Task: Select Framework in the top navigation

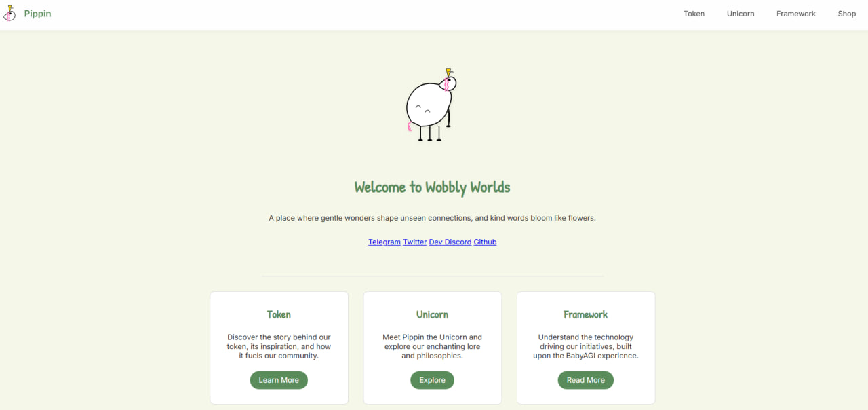Action: point(795,13)
